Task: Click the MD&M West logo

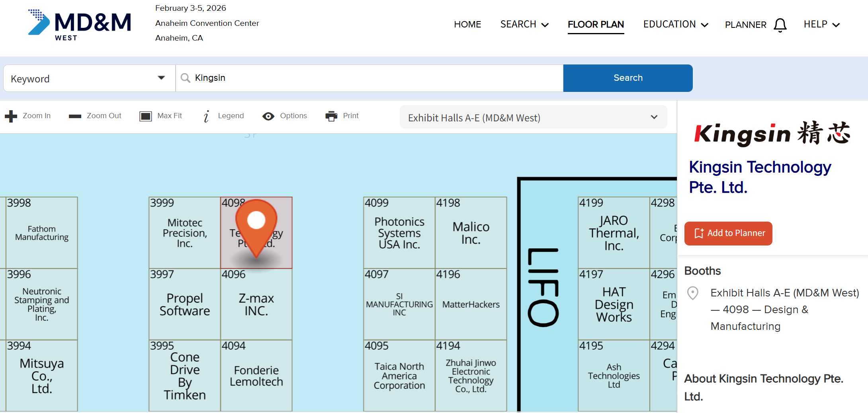Action: point(80,25)
